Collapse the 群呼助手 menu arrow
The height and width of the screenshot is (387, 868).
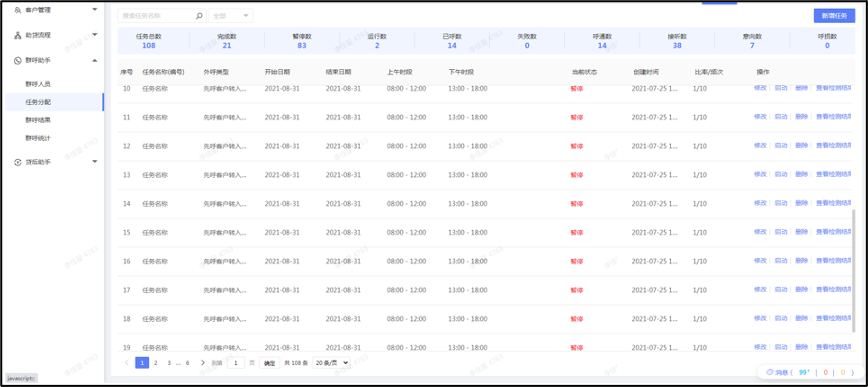tap(95, 60)
